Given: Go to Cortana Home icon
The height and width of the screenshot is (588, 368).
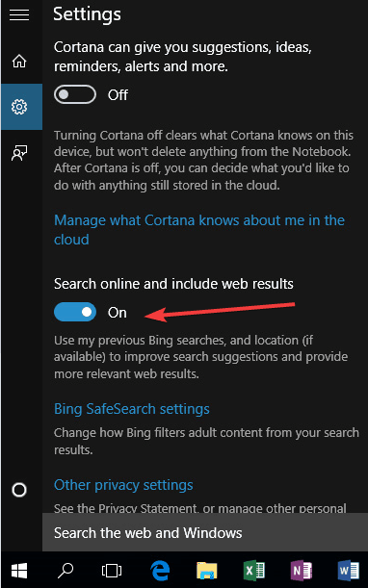Looking at the screenshot, I should pyautogui.click(x=19, y=62).
